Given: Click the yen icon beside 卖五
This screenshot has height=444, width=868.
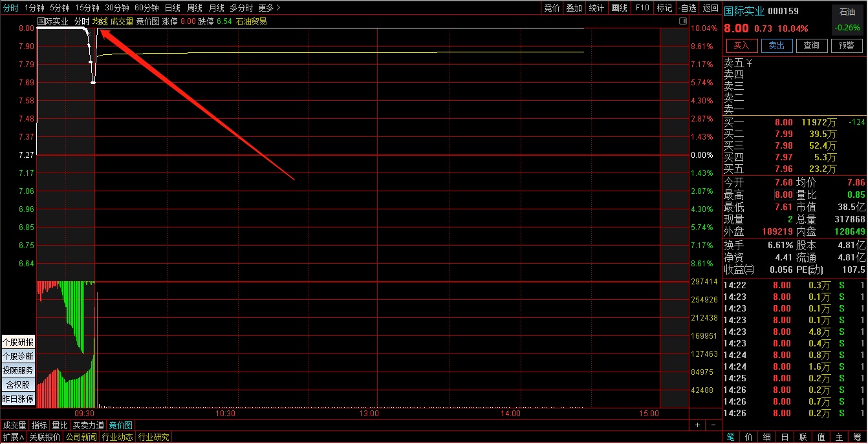Looking at the screenshot, I should pos(749,63).
